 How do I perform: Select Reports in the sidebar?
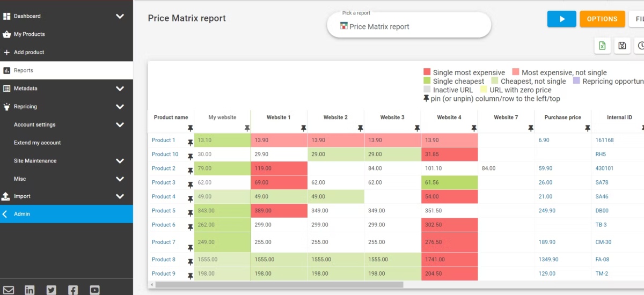point(24,70)
